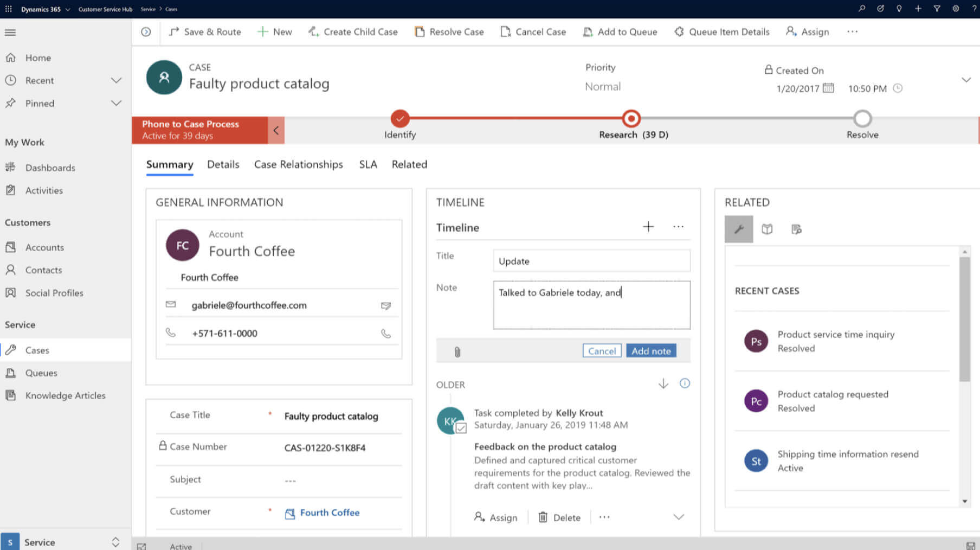Image resolution: width=980 pixels, height=550 pixels.
Task: Send email via the envelope icon beside gabriele@fourthcoffee.com
Action: click(x=386, y=305)
